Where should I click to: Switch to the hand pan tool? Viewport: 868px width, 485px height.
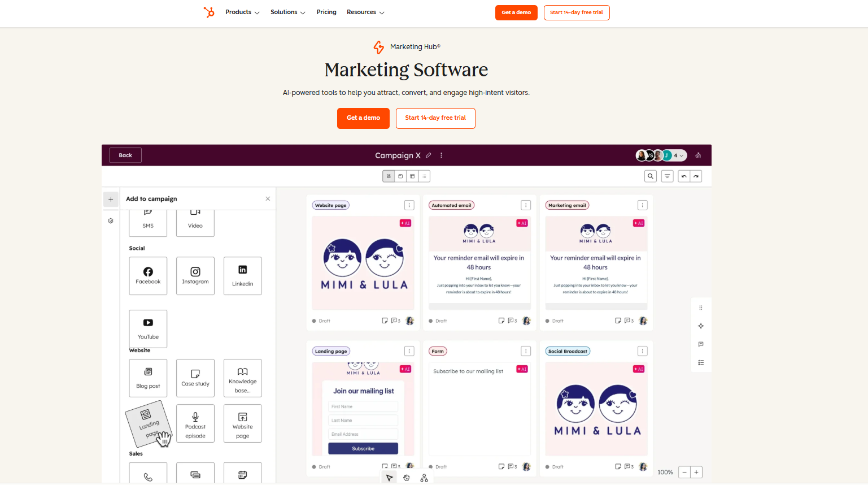(406, 477)
